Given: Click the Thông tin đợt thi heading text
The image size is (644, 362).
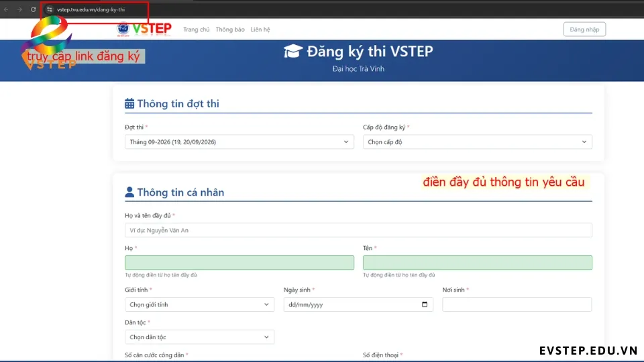Looking at the screenshot, I should (178, 104).
